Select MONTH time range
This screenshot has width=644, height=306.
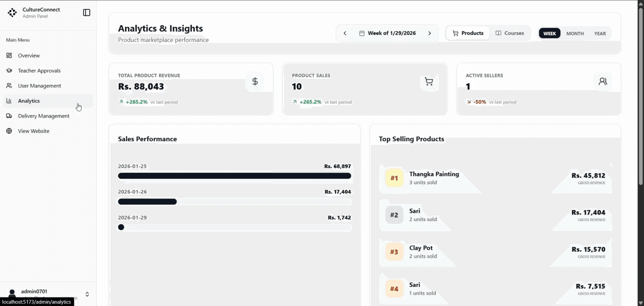coord(575,34)
